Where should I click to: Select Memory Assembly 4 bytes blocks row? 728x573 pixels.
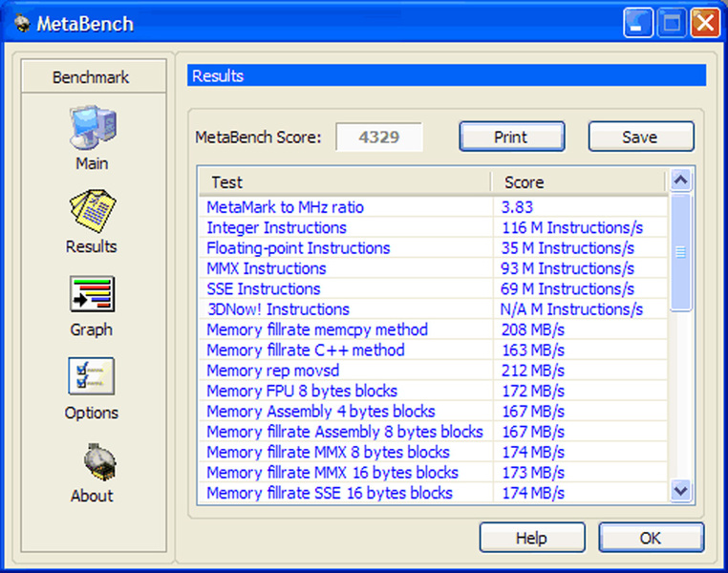tap(434, 411)
